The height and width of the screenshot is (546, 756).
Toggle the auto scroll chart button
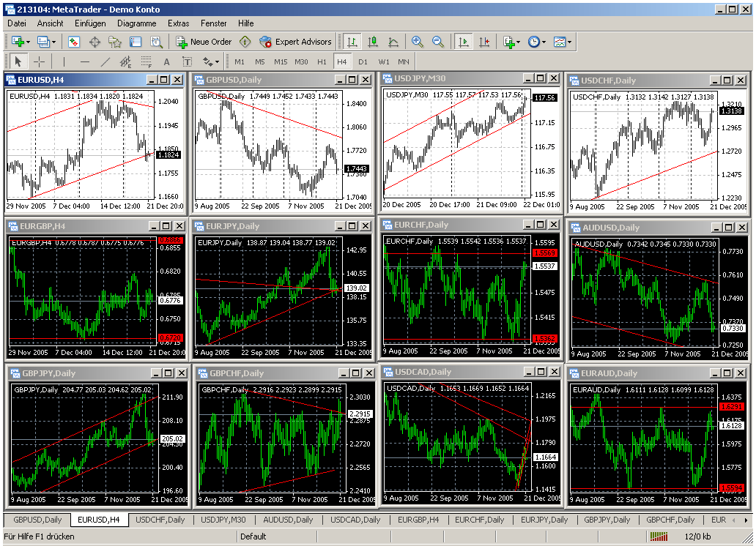pyautogui.click(x=463, y=42)
